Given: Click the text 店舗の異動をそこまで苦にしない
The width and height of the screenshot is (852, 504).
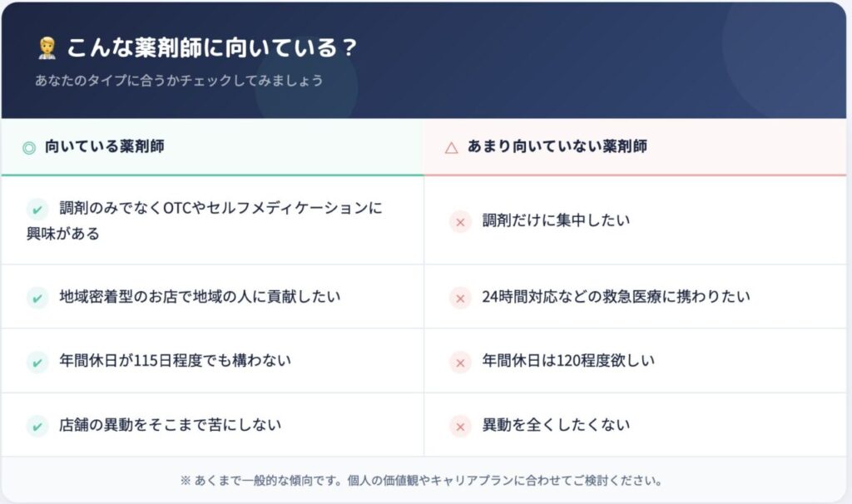Looking at the screenshot, I should pyautogui.click(x=170, y=426).
